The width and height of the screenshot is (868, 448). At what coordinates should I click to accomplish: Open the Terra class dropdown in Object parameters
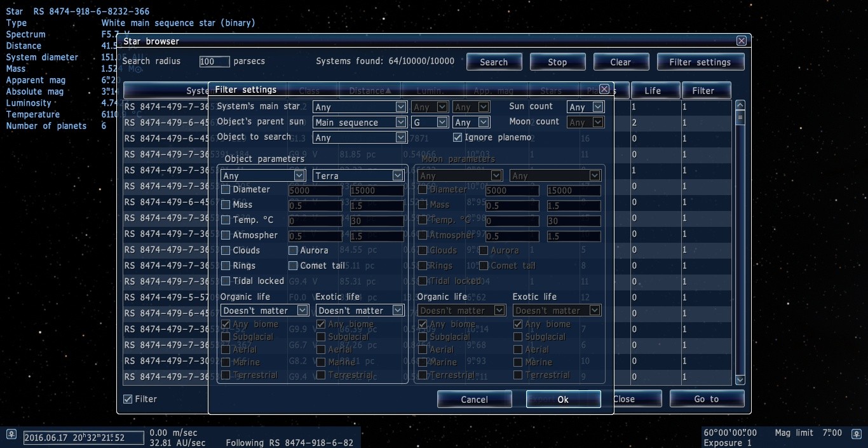pos(358,175)
